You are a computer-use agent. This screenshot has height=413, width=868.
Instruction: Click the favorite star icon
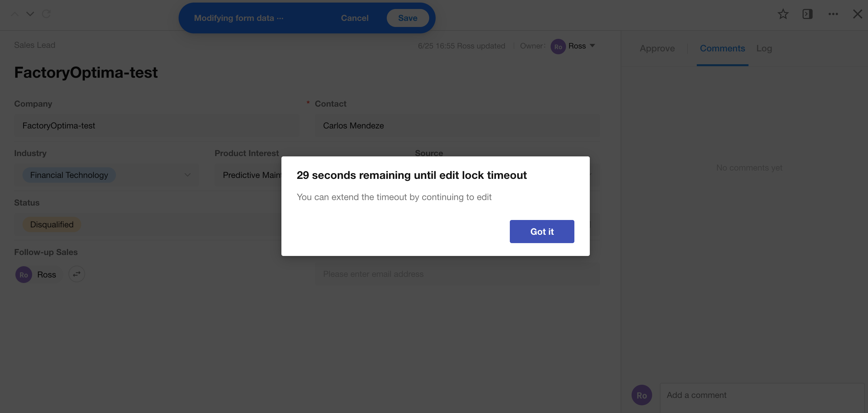click(783, 14)
